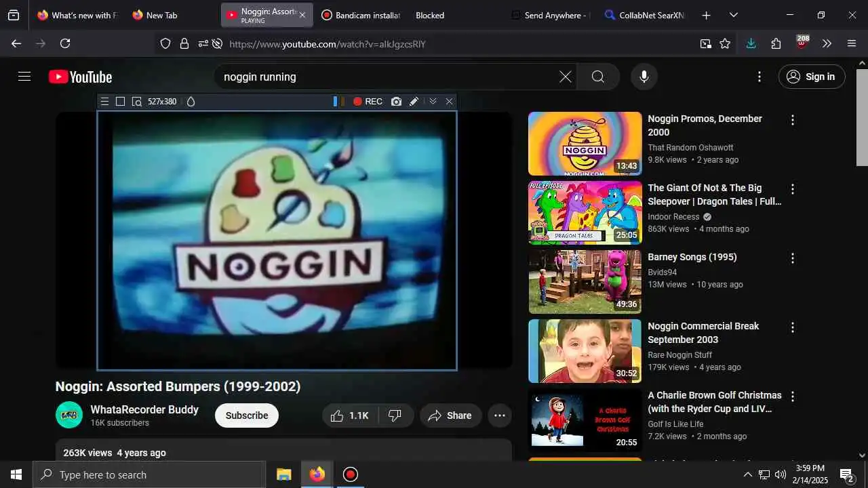Open A Charlie Brown Golf Christmas thumbnail
The width and height of the screenshot is (868, 488).
(585, 420)
